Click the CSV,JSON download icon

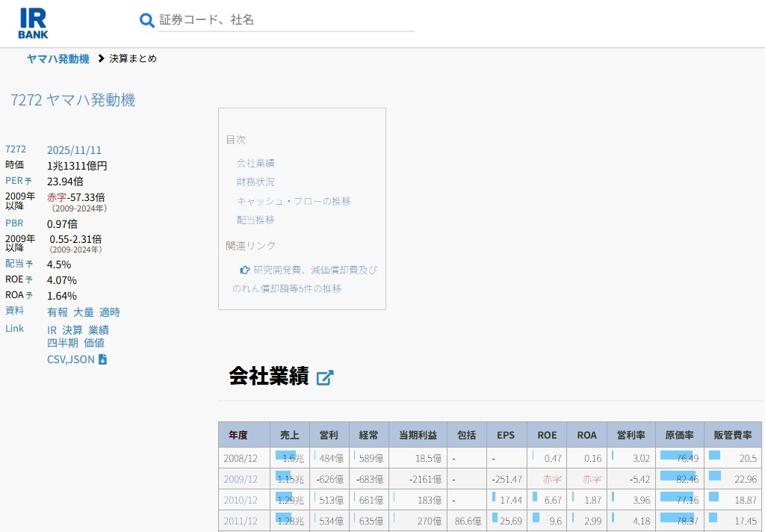click(103, 359)
